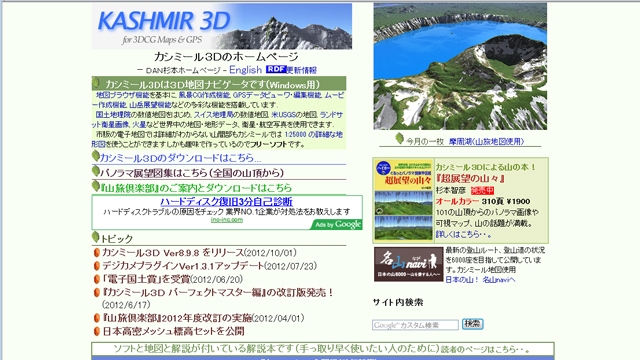Click 摩周湖(山旅地図使用) caption link
The height and width of the screenshot is (360, 640).
(486, 141)
